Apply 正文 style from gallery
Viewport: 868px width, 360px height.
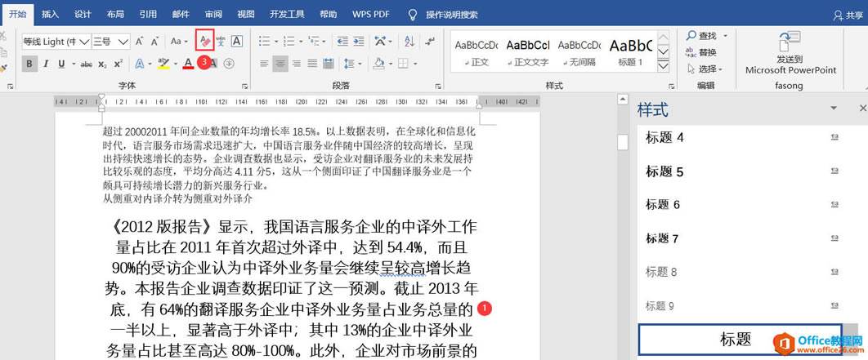477,52
